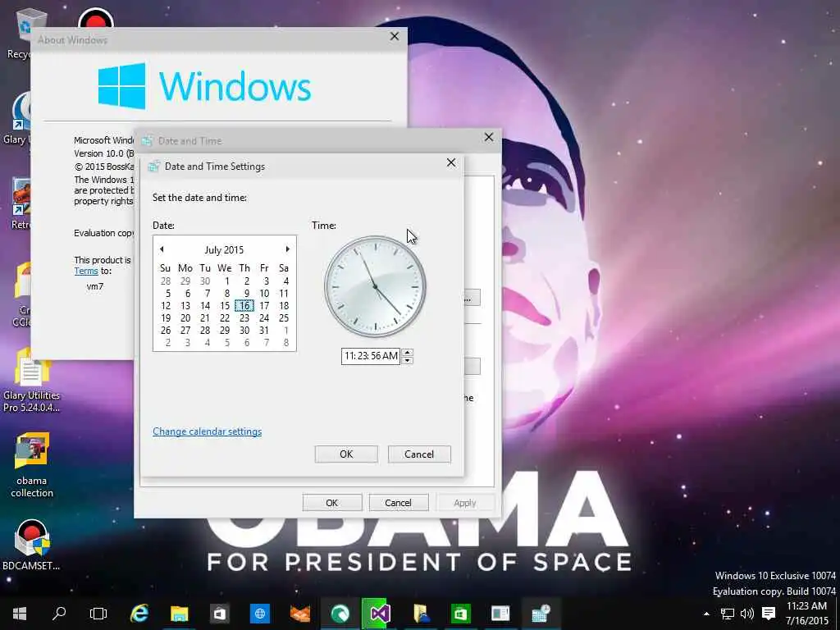840x630 pixels.
Task: Open the Start menu
Action: pyautogui.click(x=20, y=614)
